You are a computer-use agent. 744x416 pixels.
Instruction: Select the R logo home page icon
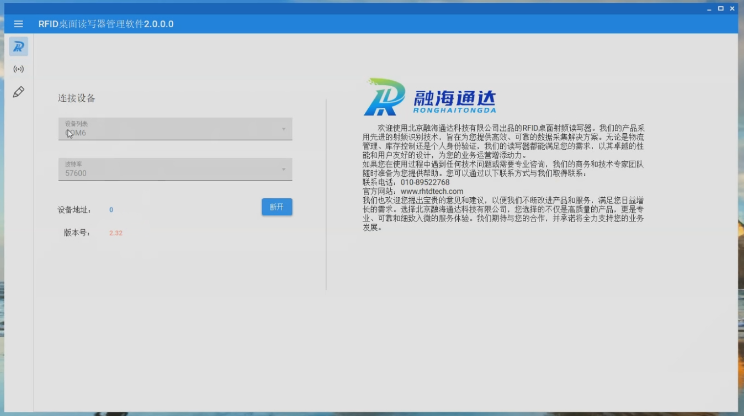(19, 46)
